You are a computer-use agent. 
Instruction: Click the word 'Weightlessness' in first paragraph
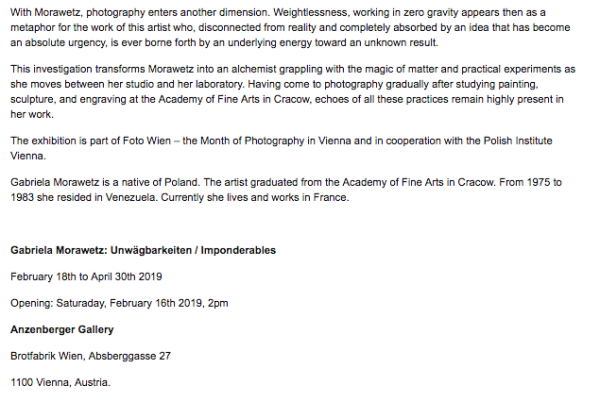pos(311,12)
